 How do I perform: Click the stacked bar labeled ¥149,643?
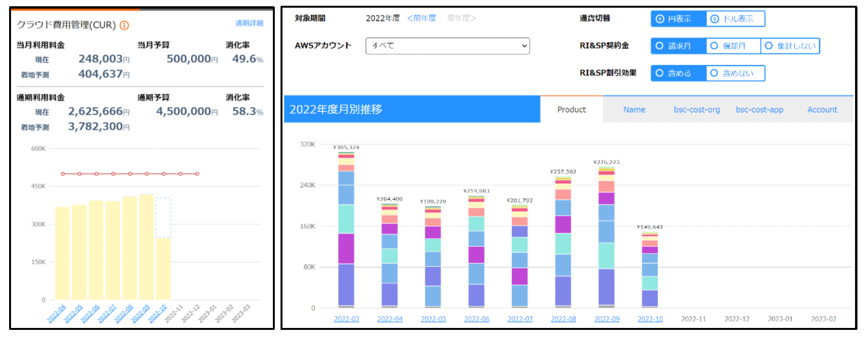pyautogui.click(x=650, y=270)
